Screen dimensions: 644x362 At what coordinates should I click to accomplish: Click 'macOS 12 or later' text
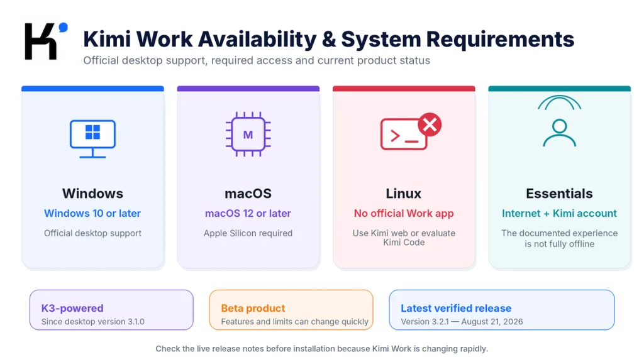tap(248, 214)
